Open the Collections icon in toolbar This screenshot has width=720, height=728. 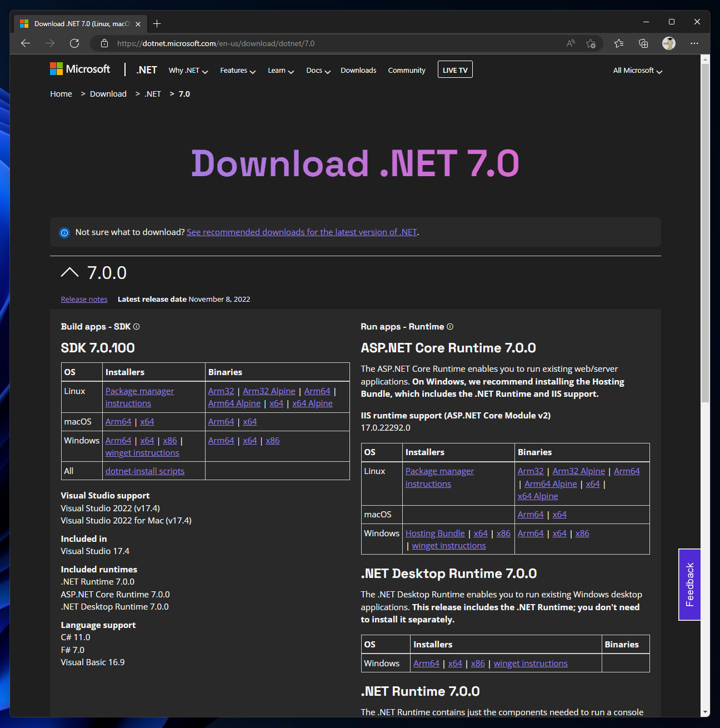pos(643,43)
